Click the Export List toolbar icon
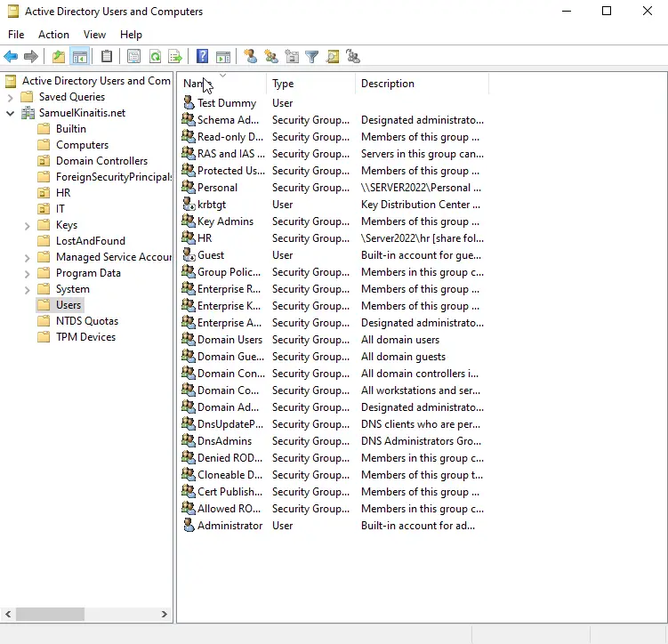The image size is (668, 644). pos(175,57)
